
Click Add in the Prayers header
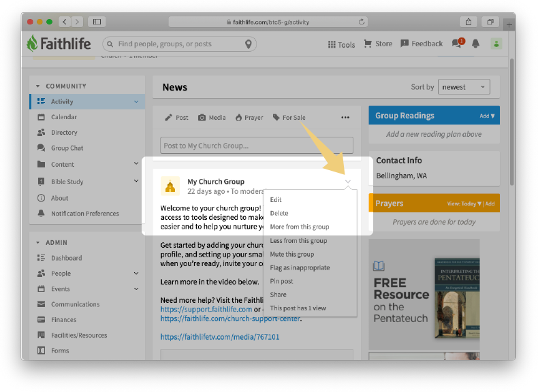point(490,203)
